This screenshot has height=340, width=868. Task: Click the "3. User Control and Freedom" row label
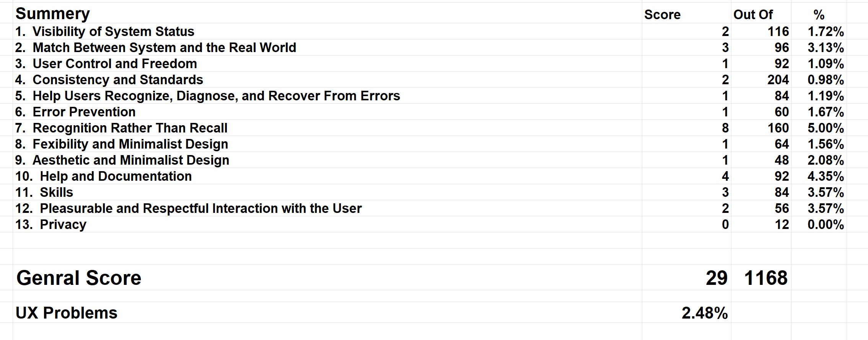(106, 64)
